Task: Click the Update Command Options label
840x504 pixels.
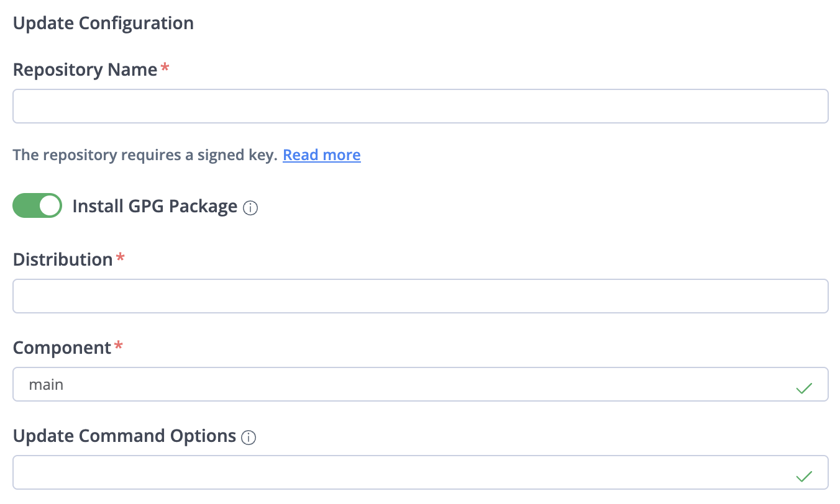Action: point(124,436)
